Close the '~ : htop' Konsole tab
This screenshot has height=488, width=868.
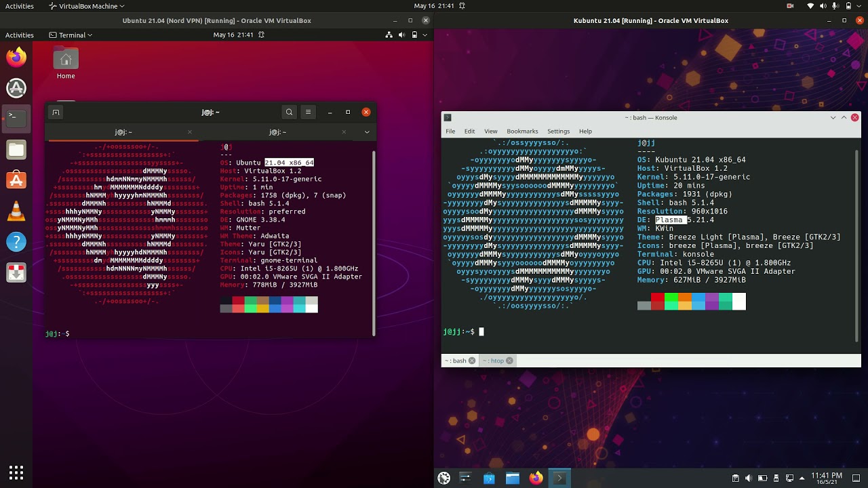(x=509, y=361)
